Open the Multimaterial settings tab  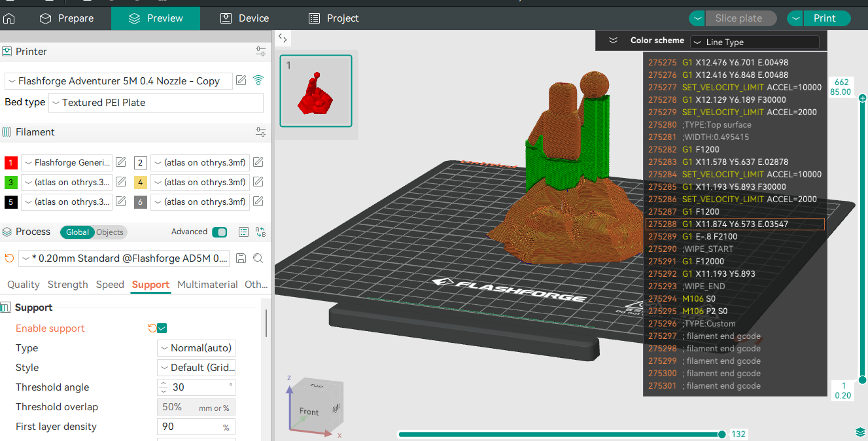(207, 285)
